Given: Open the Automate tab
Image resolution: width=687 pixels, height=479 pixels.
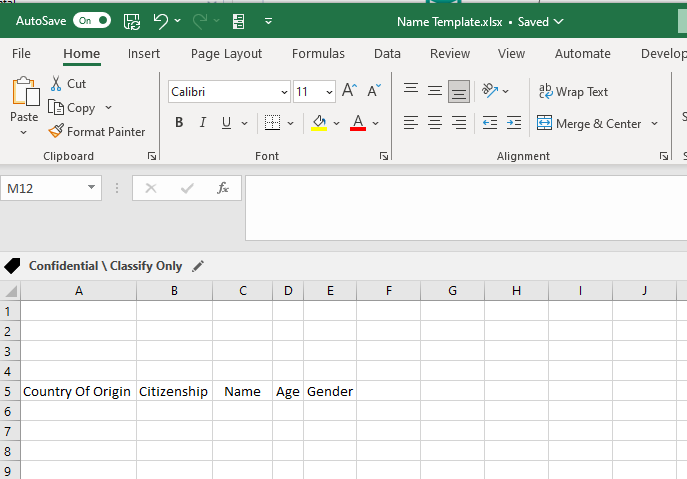Looking at the screenshot, I should tap(582, 53).
